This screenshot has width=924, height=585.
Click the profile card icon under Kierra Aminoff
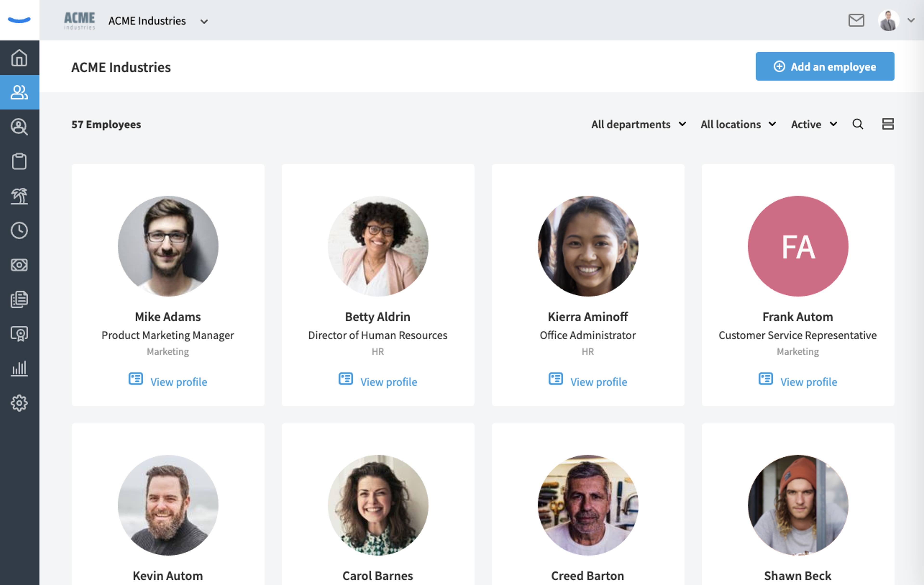(556, 379)
